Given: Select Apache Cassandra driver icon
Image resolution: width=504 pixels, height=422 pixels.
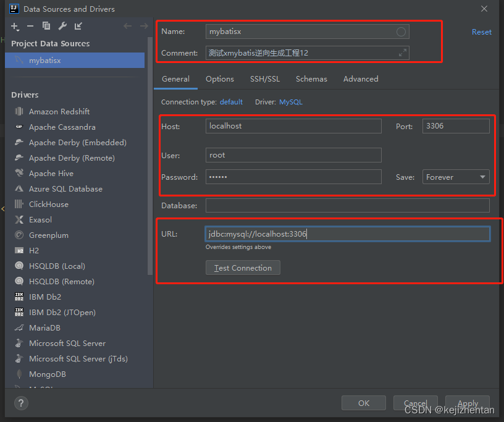Looking at the screenshot, I should [19, 127].
